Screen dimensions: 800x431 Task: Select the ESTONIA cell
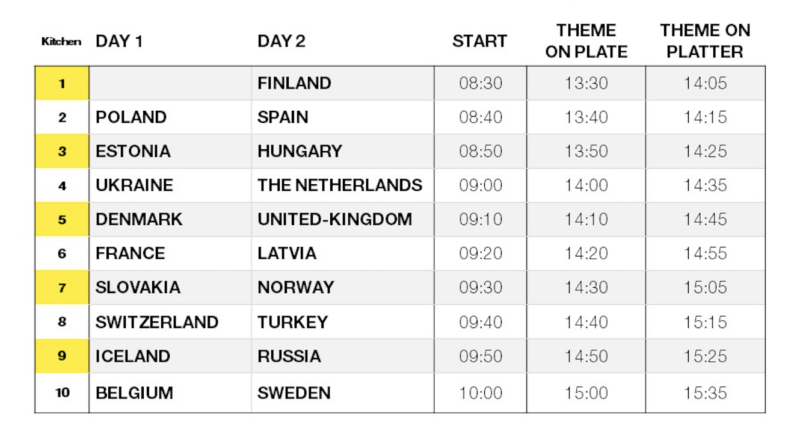pyautogui.click(x=170, y=151)
